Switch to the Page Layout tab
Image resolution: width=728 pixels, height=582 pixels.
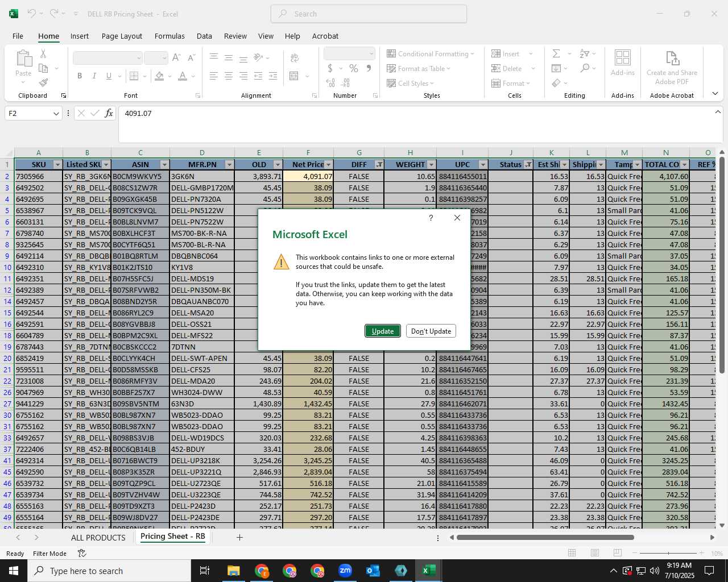pyautogui.click(x=122, y=36)
